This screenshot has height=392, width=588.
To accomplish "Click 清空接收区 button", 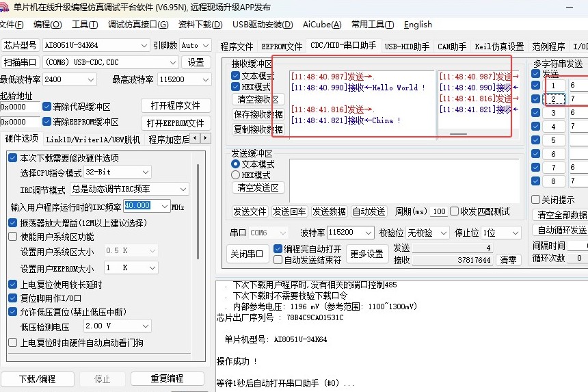I will (x=258, y=100).
